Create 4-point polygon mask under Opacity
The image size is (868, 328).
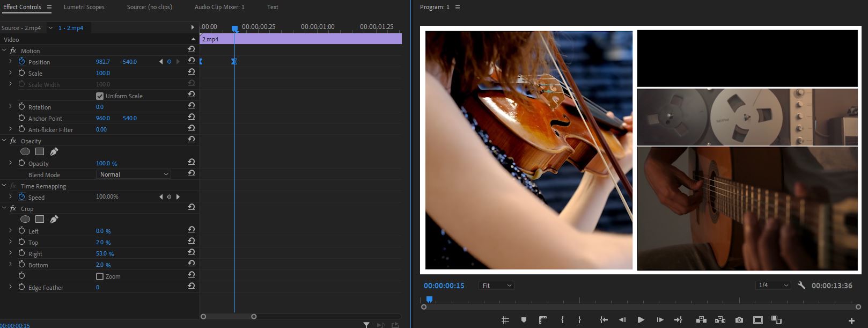(x=40, y=151)
